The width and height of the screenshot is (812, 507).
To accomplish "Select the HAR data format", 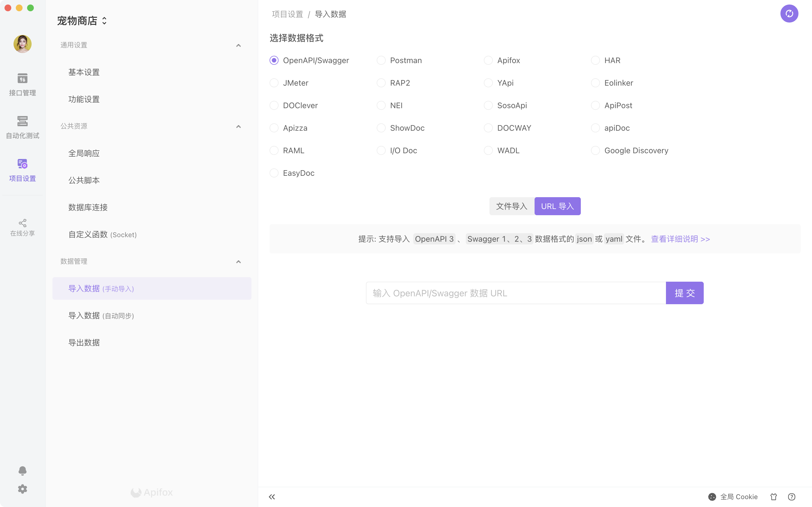I will click(595, 60).
